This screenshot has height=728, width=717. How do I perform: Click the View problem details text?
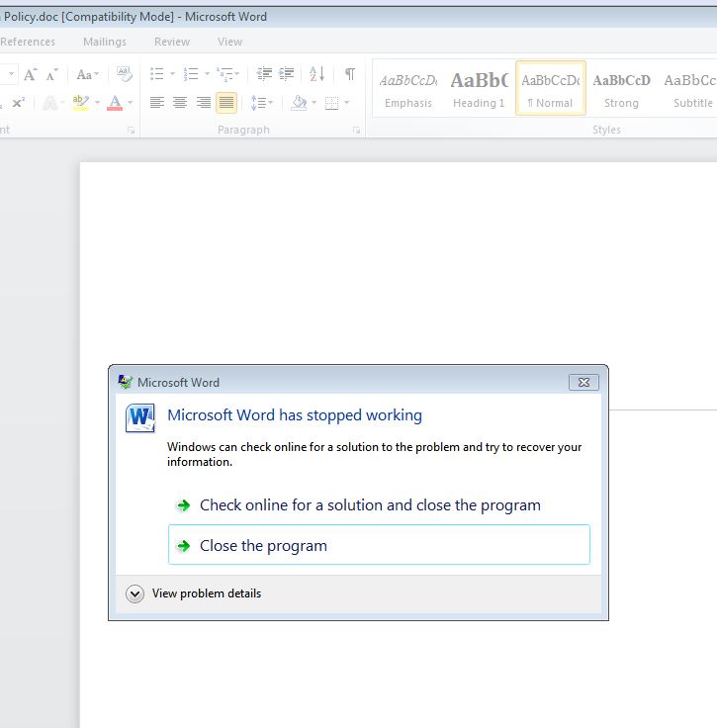tap(207, 593)
